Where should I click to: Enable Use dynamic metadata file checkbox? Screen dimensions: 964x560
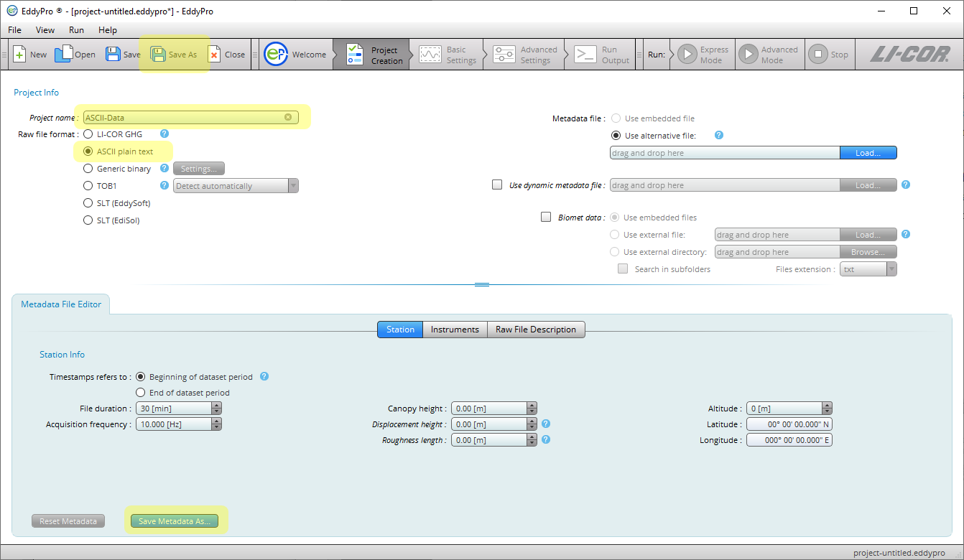(x=497, y=185)
